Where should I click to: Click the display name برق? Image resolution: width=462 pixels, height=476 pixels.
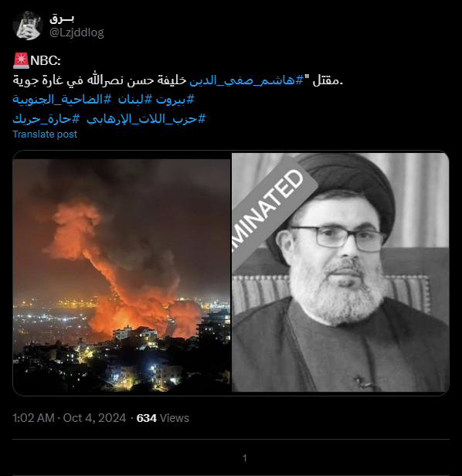62,19
